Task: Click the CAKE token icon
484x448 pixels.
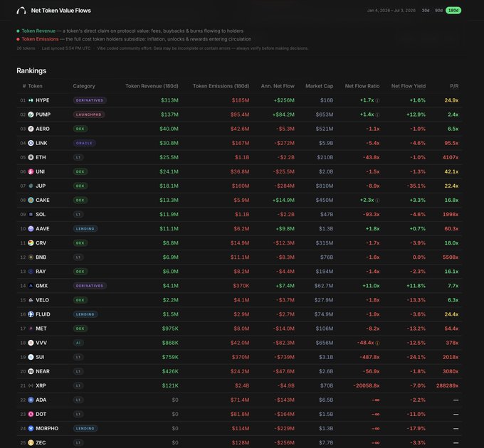Action: (x=31, y=200)
